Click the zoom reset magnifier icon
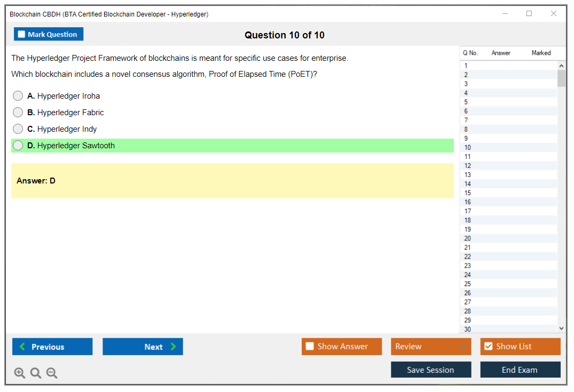The height and width of the screenshot is (392, 574). coord(36,373)
